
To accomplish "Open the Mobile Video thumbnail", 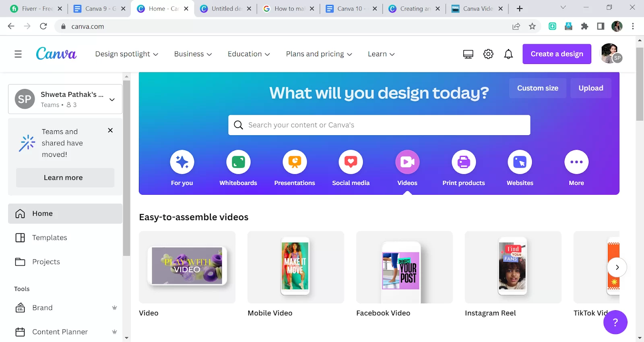I will click(296, 267).
